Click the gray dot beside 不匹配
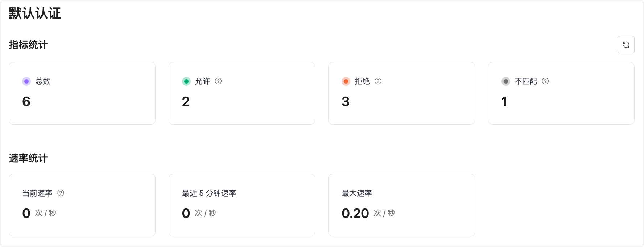The height and width of the screenshot is (247, 644). [506, 81]
